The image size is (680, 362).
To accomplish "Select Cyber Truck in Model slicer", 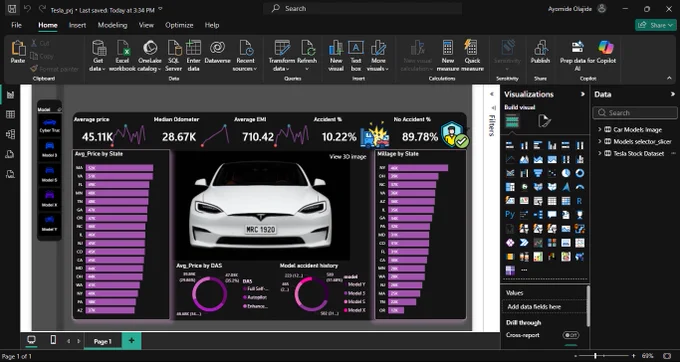I will (49, 125).
